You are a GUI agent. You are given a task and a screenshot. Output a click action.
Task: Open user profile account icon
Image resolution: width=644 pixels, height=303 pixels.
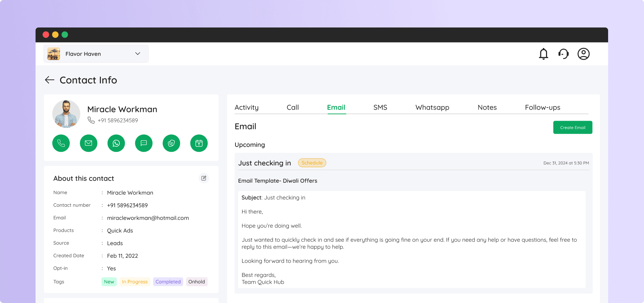coord(583,54)
